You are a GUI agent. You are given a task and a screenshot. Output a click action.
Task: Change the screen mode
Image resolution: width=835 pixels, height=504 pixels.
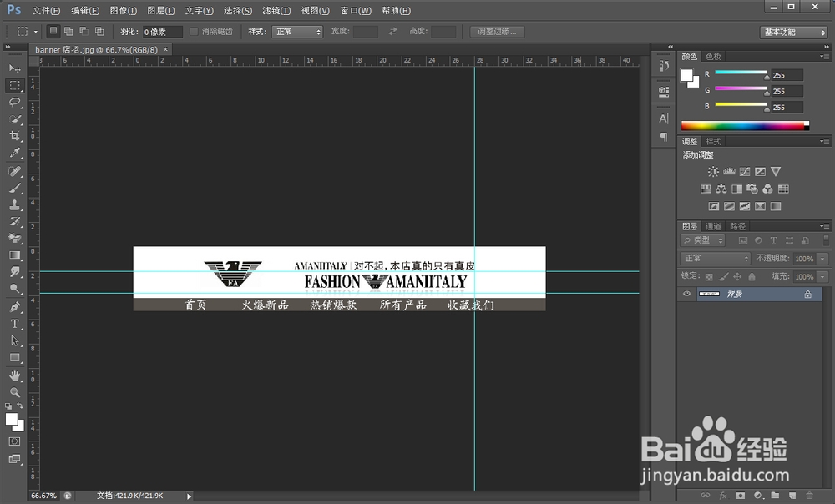coord(14,458)
